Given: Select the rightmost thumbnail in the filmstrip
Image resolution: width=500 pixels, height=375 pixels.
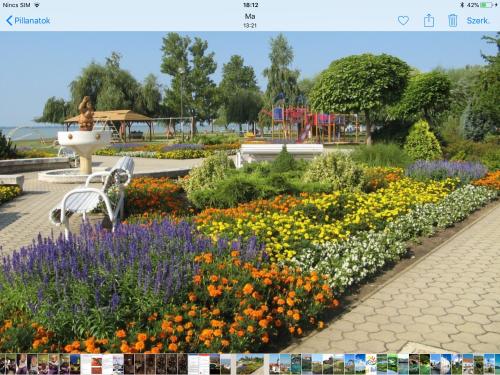Looking at the screenshot, I should [497, 364].
